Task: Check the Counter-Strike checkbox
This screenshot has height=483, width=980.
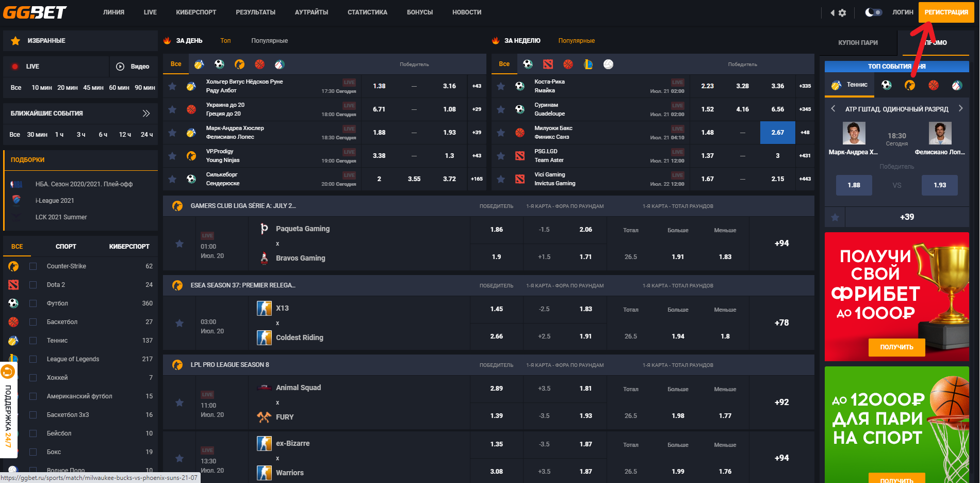Action: click(33, 266)
